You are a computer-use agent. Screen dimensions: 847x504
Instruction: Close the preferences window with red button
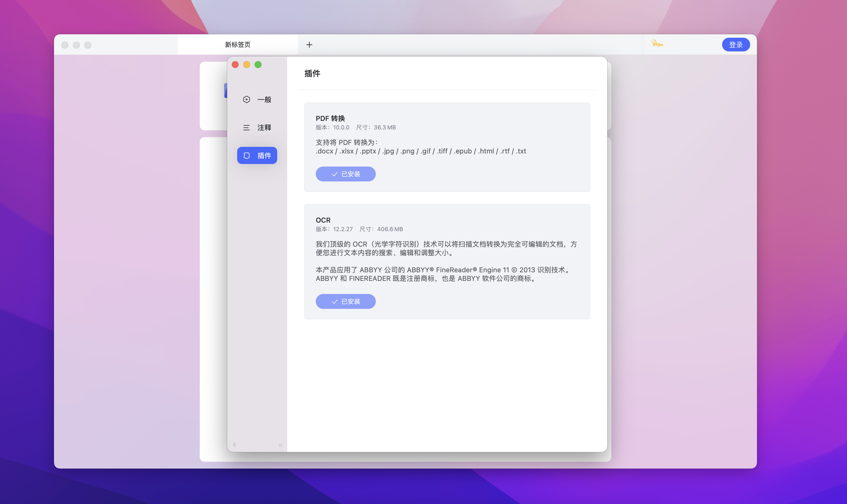point(235,65)
